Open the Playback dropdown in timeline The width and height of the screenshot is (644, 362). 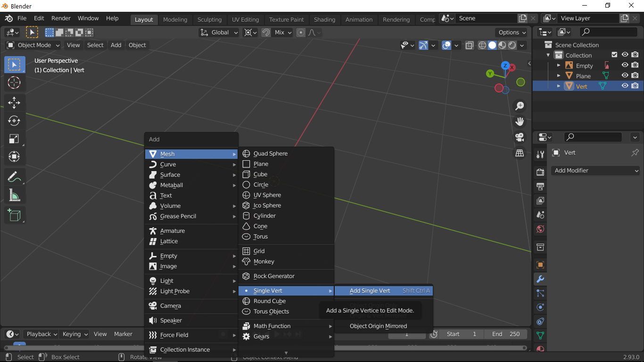coord(42,334)
